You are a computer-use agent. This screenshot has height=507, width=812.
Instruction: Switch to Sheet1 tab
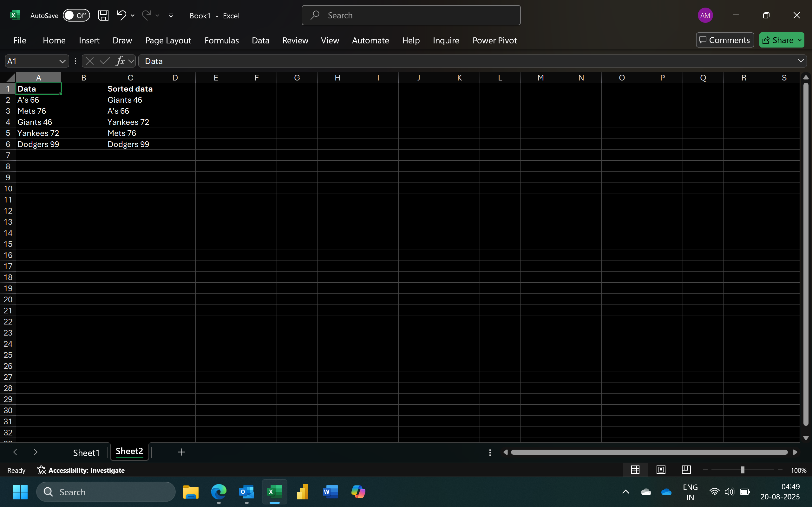86,453
